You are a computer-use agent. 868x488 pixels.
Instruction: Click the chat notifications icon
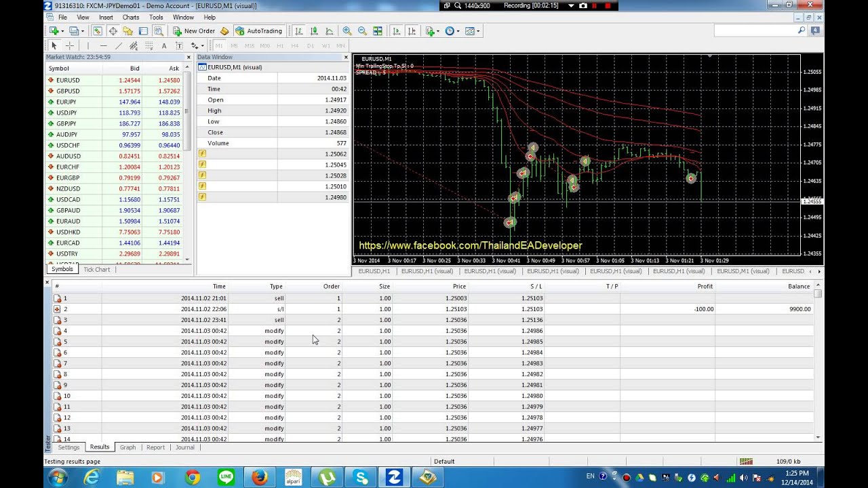pos(816,30)
